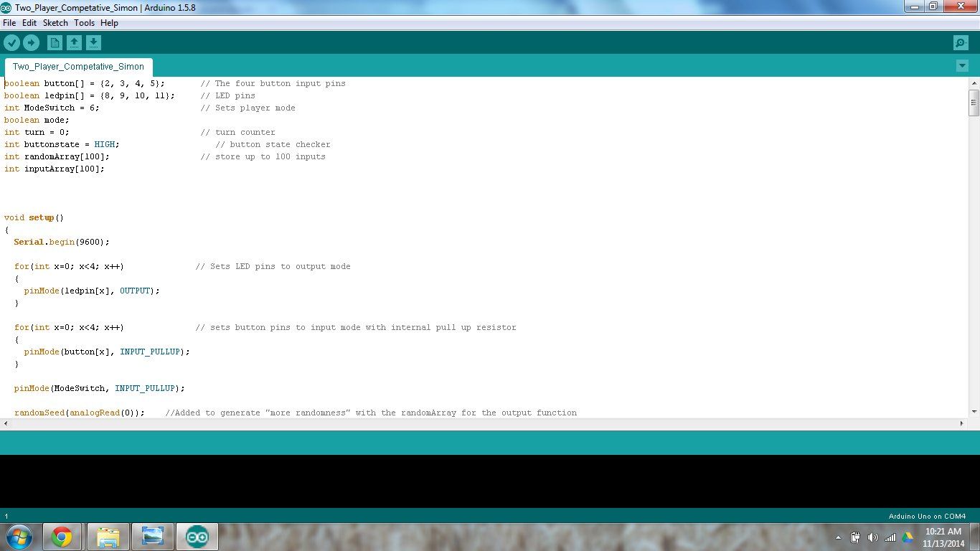This screenshot has width=980, height=551.
Task: Click the Verify sketch checkmark icon
Action: pyautogui.click(x=11, y=43)
